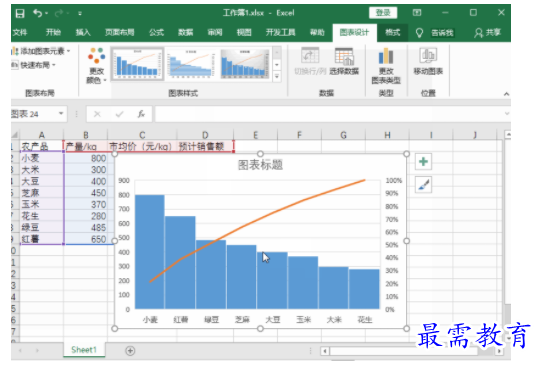Select the 图表设计 tab

pos(354,33)
